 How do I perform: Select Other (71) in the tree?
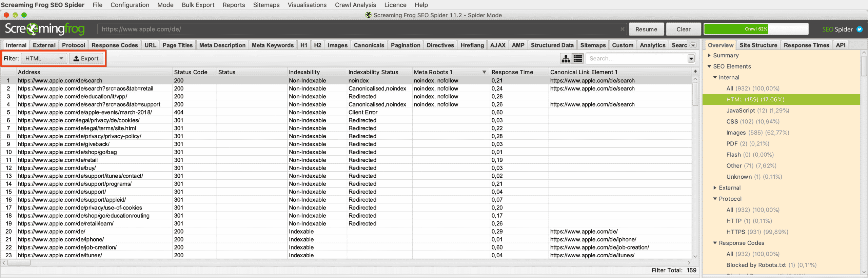coord(751,166)
